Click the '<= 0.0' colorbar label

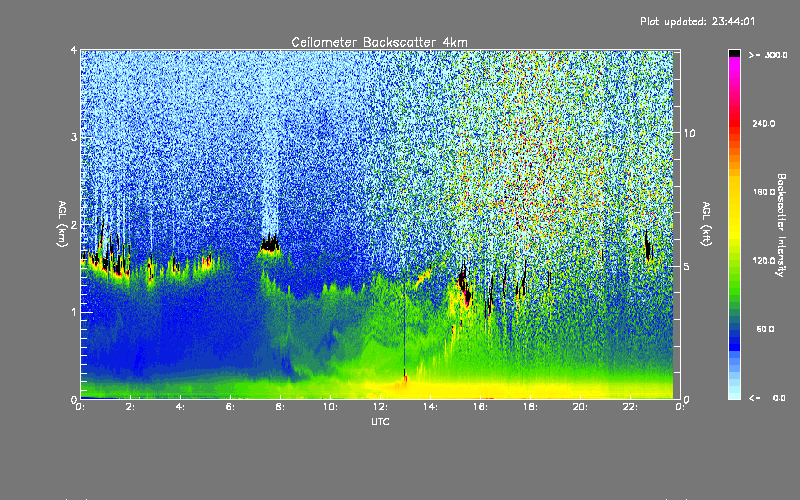point(767,397)
